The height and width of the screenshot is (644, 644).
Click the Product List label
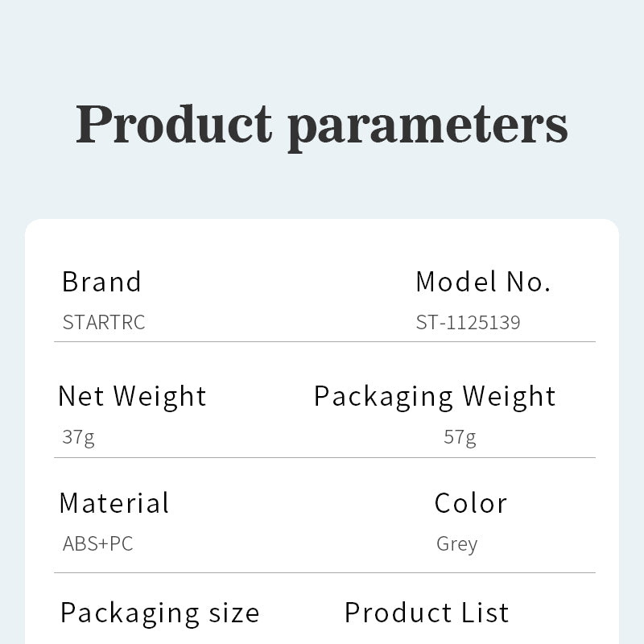click(x=427, y=613)
